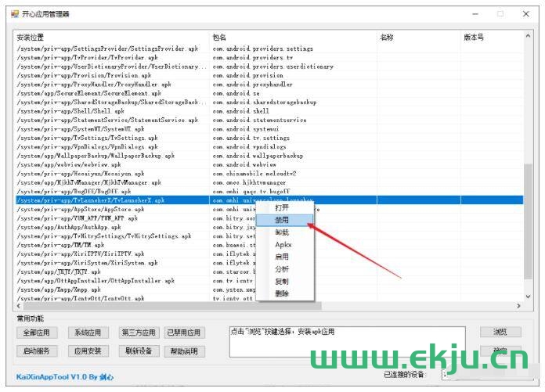
Task: Select the SystemUI.apk row
Action: pyautogui.click(x=110, y=129)
